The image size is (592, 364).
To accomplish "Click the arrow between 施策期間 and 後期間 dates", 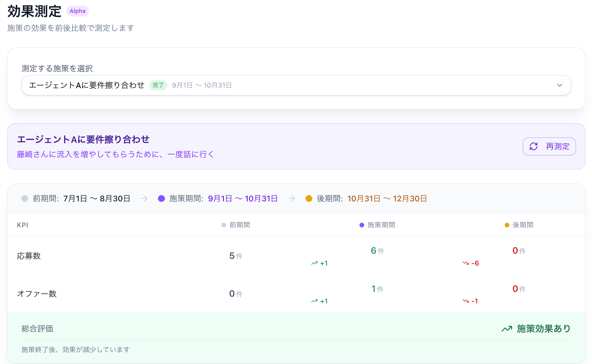I will coord(292,198).
